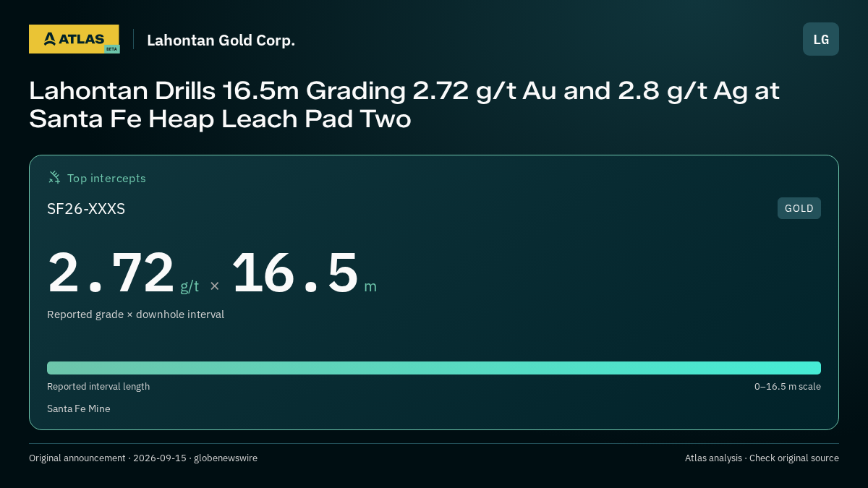868x488 pixels.
Task: Click the announcement headline text
Action: pyautogui.click(x=404, y=105)
